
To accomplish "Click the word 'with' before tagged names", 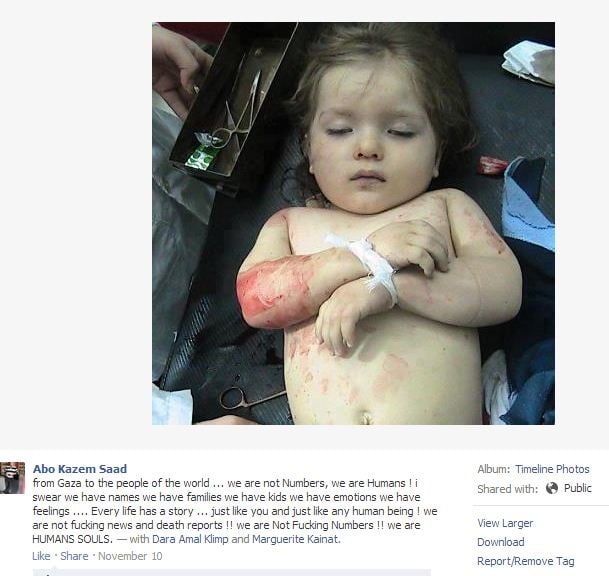I will pyautogui.click(x=139, y=539).
